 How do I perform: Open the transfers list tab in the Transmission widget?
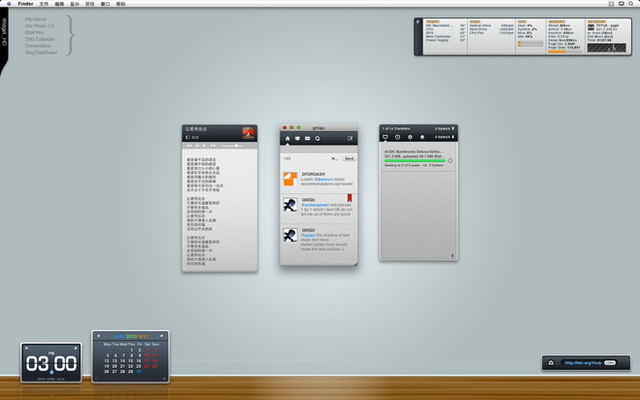click(x=385, y=137)
